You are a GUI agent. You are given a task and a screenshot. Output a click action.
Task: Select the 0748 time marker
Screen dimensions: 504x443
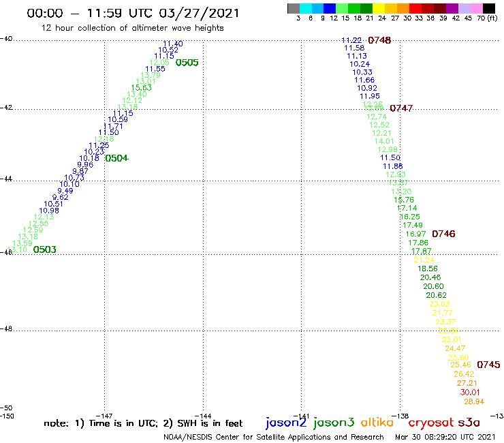(379, 40)
